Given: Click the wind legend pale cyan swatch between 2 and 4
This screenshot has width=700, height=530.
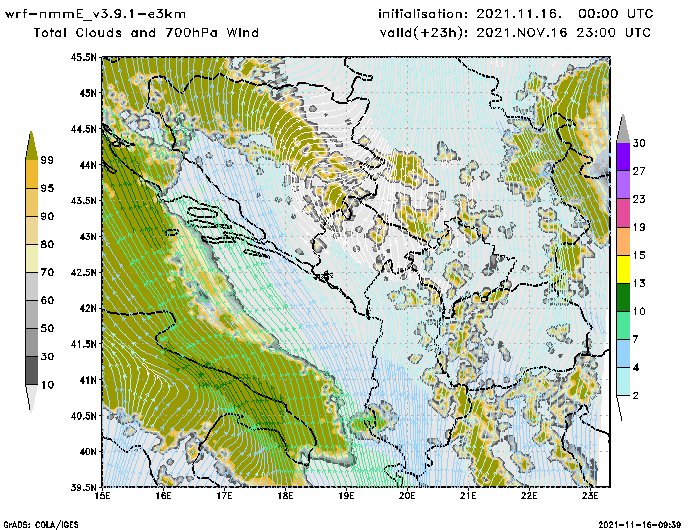Looking at the screenshot, I should (623, 381).
